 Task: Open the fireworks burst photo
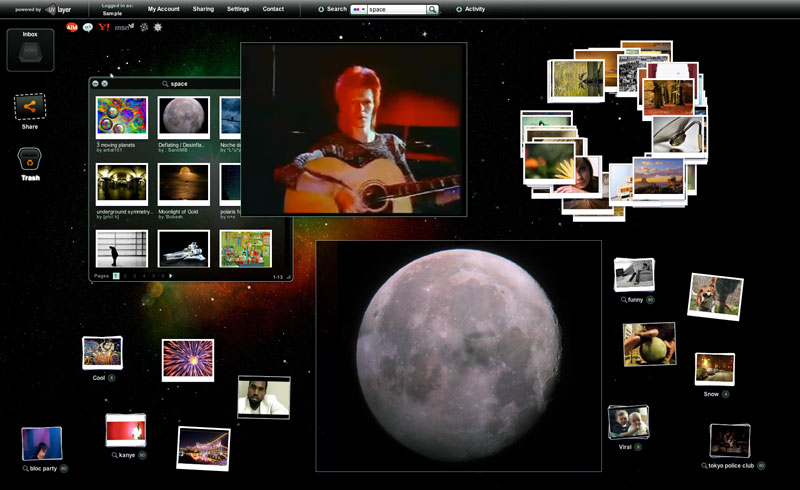(x=188, y=360)
